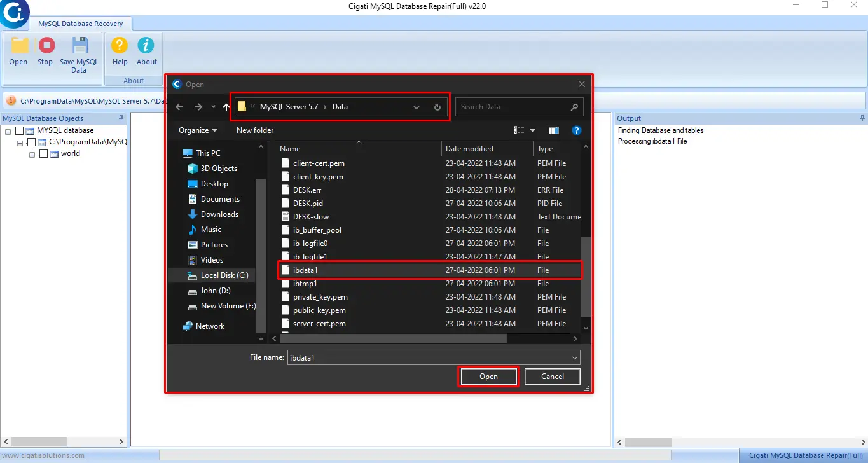Expand the world tree node
The height and width of the screenshot is (463, 868).
point(32,154)
